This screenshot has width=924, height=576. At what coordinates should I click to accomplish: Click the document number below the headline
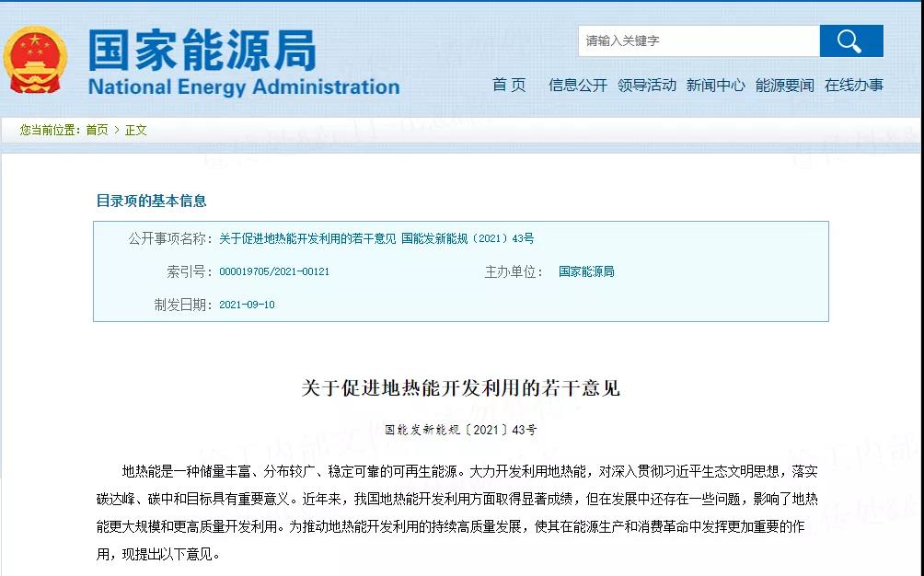[x=461, y=430]
